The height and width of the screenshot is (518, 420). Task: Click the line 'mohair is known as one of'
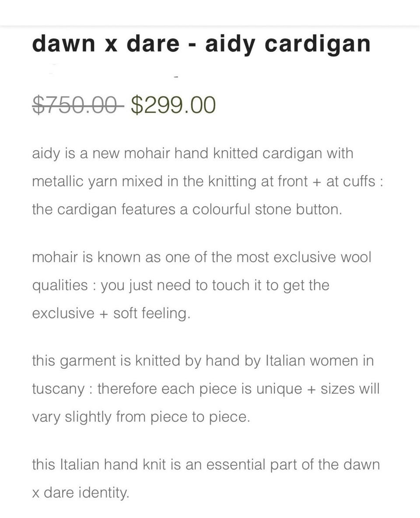(x=201, y=257)
